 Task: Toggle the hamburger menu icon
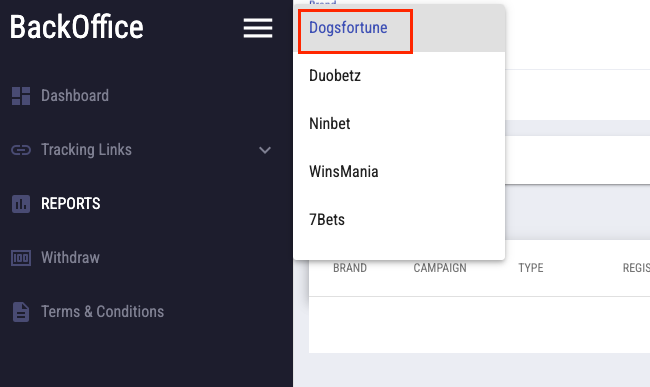258,28
